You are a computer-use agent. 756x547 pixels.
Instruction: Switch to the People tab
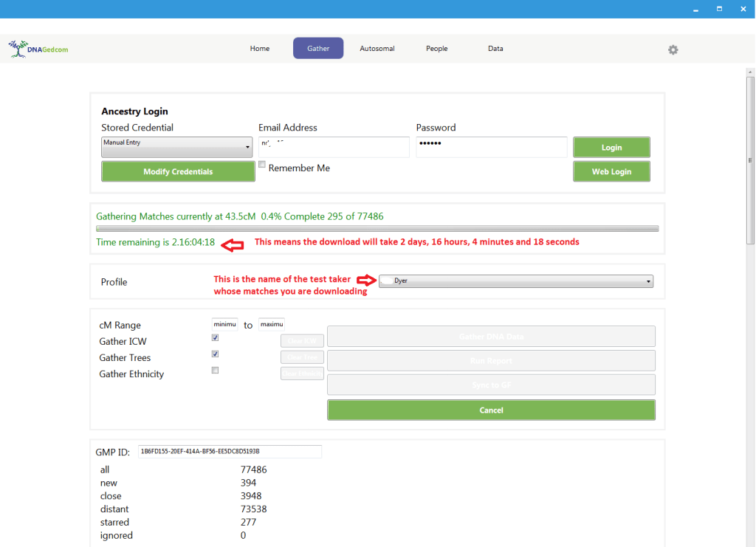click(x=437, y=49)
